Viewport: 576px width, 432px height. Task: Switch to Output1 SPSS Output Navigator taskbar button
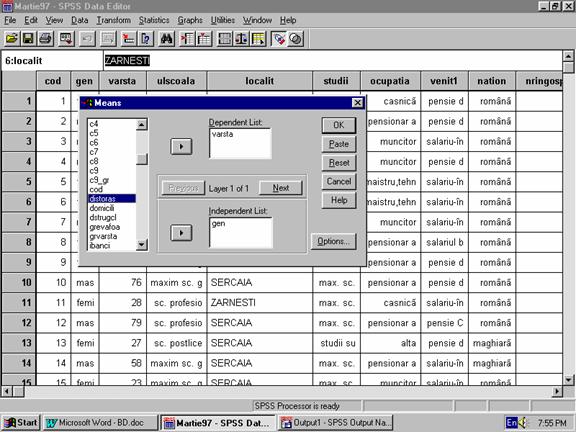tap(335, 423)
